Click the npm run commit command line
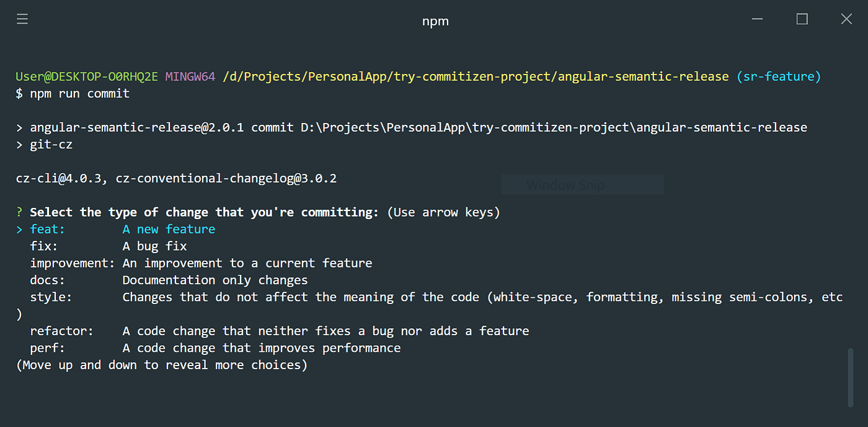Viewport: 868px width, 427px height. tap(73, 93)
